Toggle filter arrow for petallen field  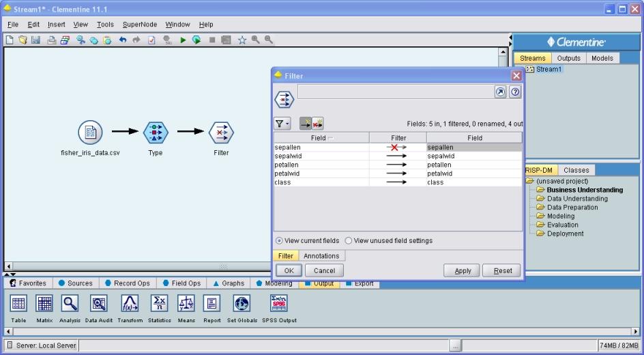coord(397,165)
